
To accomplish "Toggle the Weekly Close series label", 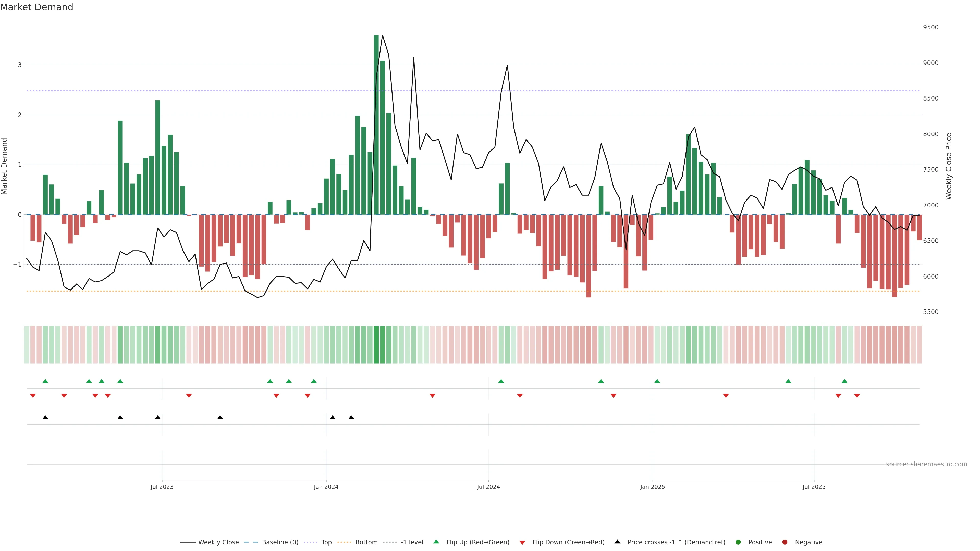I will tap(218, 542).
